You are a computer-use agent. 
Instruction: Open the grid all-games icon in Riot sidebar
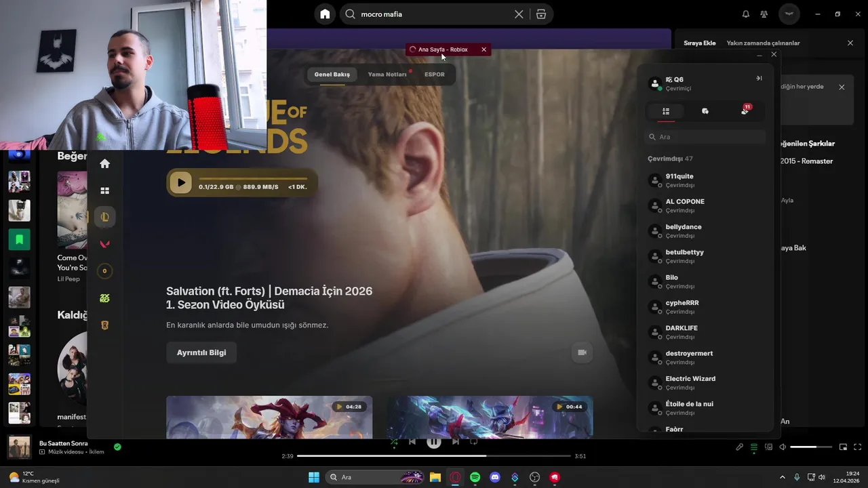tap(104, 190)
